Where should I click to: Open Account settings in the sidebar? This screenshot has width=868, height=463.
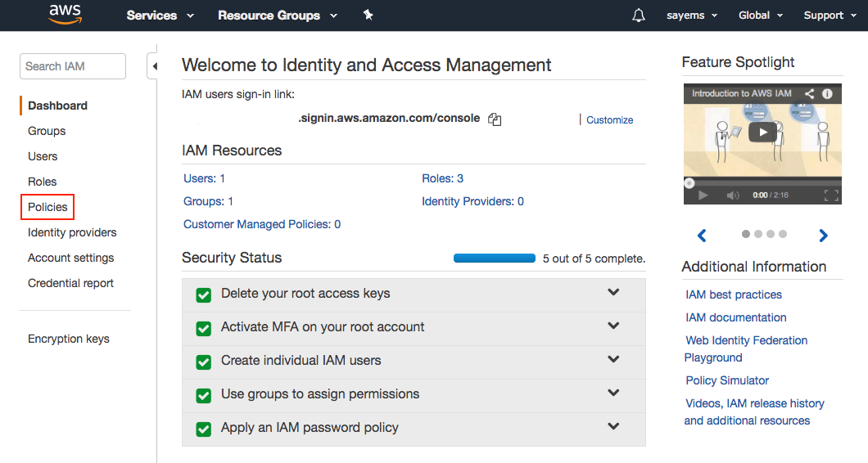tap(71, 258)
